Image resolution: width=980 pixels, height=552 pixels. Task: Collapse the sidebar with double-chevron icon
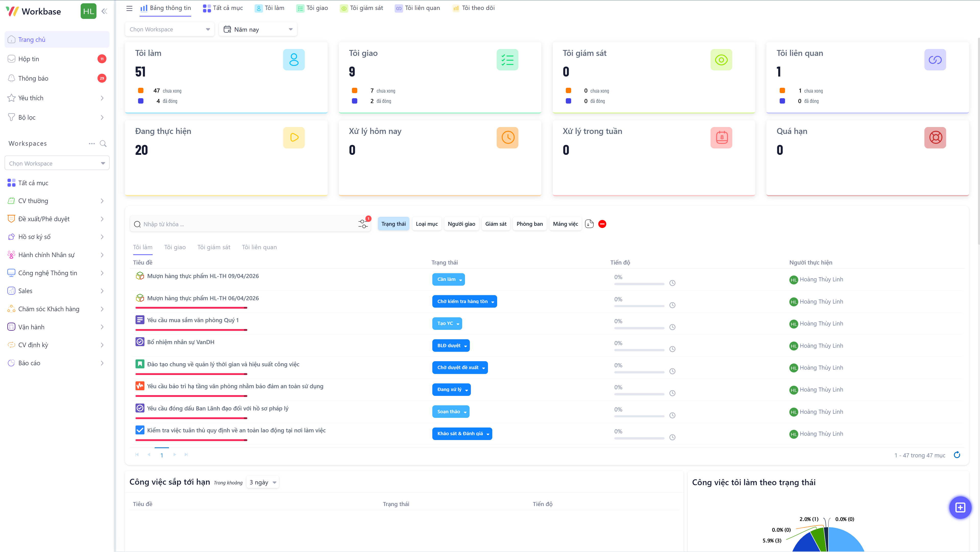[x=104, y=11]
